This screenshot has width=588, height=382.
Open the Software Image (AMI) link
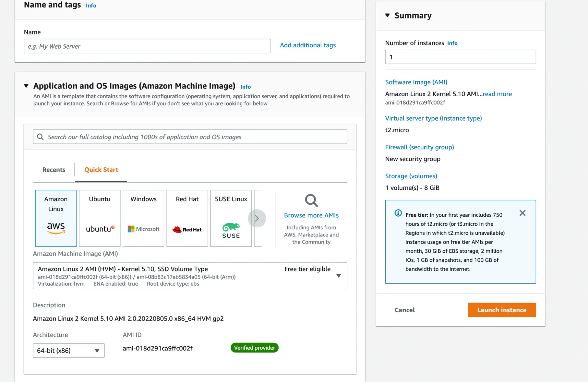[x=416, y=82]
